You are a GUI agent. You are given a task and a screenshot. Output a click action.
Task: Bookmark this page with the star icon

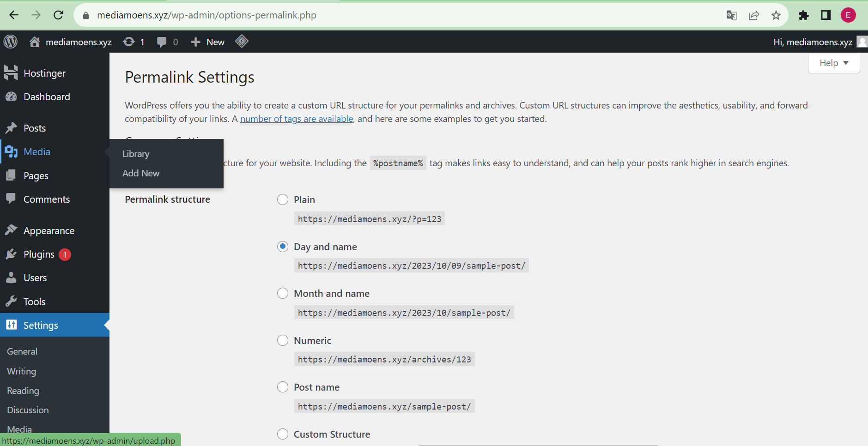[776, 15]
